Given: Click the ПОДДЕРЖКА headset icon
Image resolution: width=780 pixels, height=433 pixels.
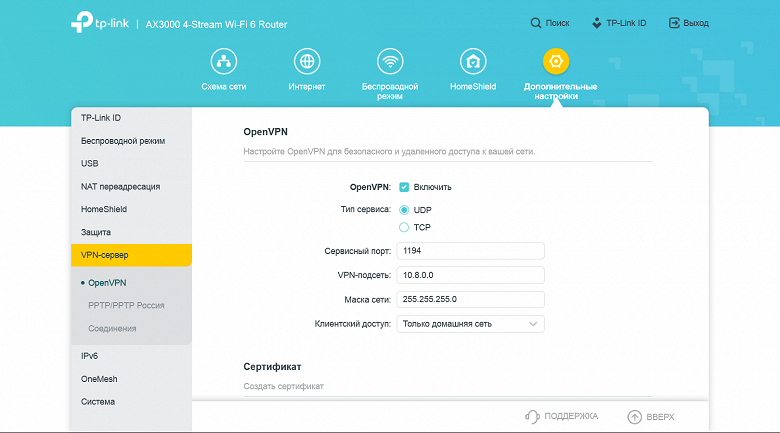Looking at the screenshot, I should click(532, 417).
